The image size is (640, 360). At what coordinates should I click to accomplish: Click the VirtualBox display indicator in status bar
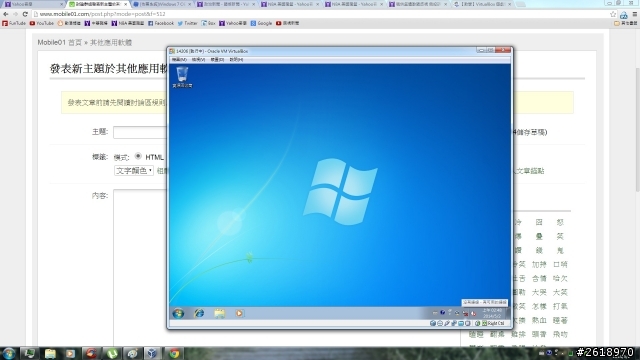[x=468, y=324]
